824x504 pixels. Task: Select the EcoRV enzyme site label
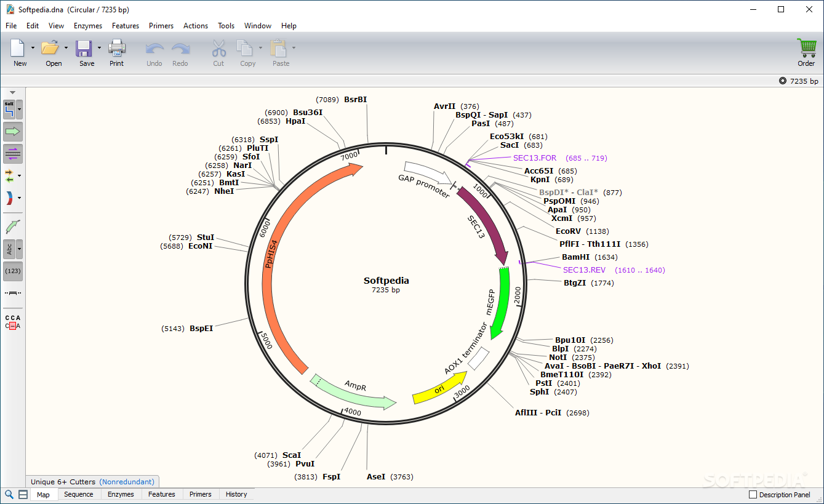(x=568, y=231)
